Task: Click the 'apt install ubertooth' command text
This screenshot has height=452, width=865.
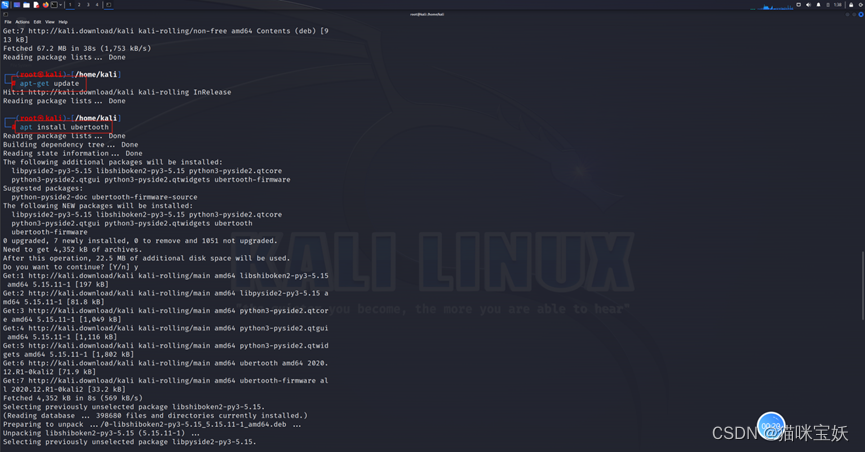Action: (x=64, y=127)
